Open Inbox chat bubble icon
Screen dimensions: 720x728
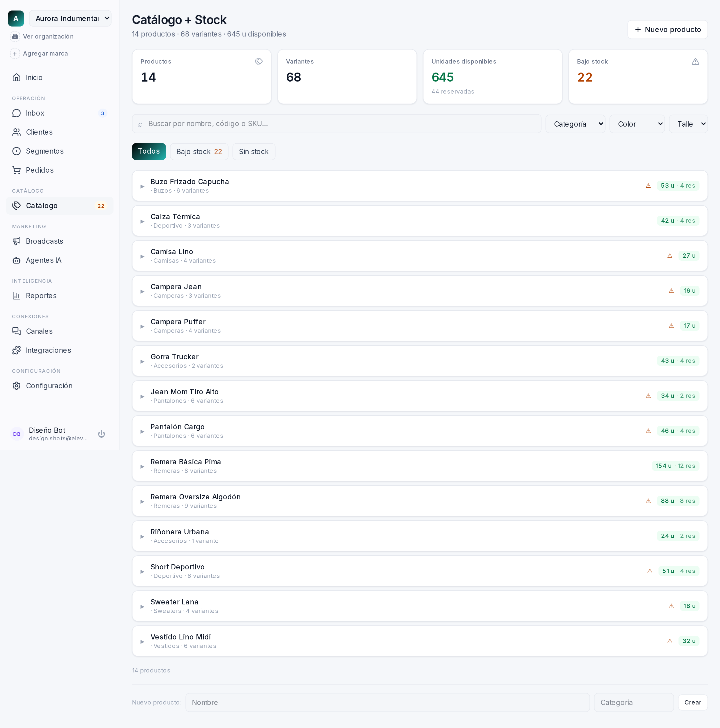tap(16, 113)
